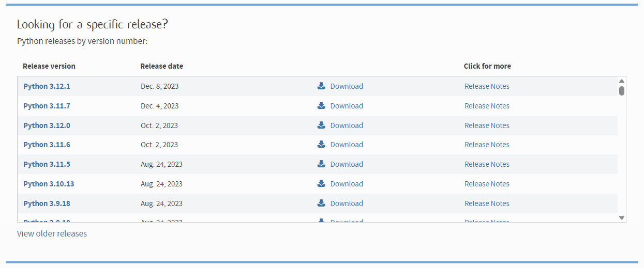Click download icon for Python 3.9.18

click(321, 203)
